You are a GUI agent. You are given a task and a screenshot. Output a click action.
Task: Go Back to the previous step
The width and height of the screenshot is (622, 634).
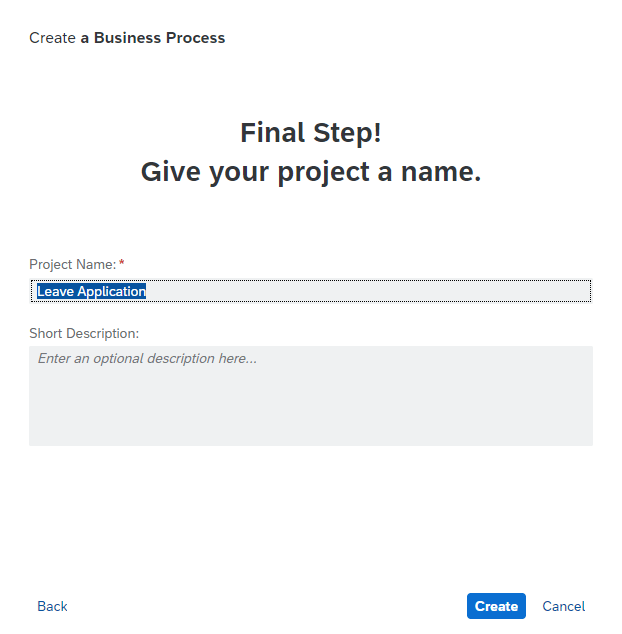pyautogui.click(x=52, y=606)
